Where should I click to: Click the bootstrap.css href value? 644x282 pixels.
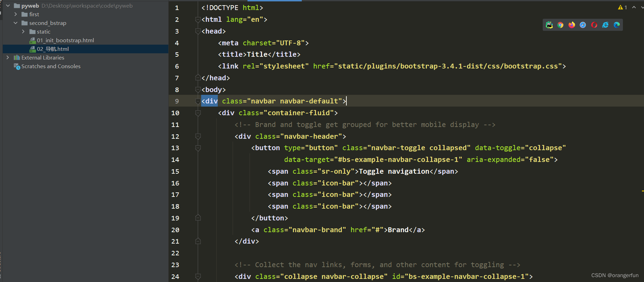[x=448, y=66]
